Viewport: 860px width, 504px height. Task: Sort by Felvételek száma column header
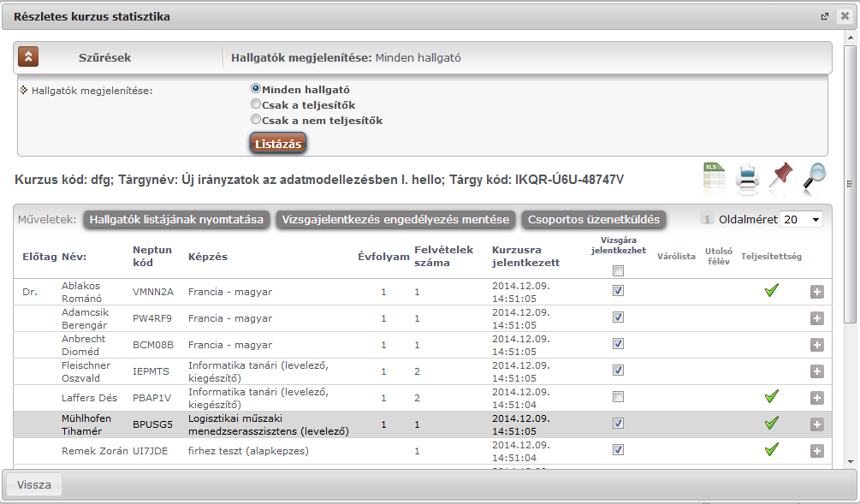tap(443, 256)
